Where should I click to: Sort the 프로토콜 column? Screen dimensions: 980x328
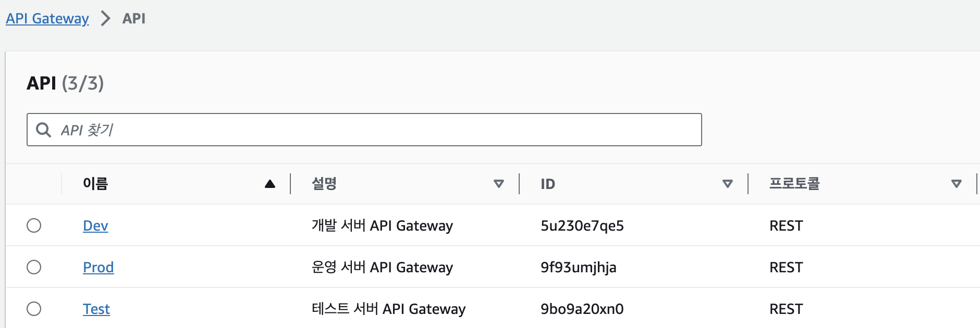[x=957, y=184]
